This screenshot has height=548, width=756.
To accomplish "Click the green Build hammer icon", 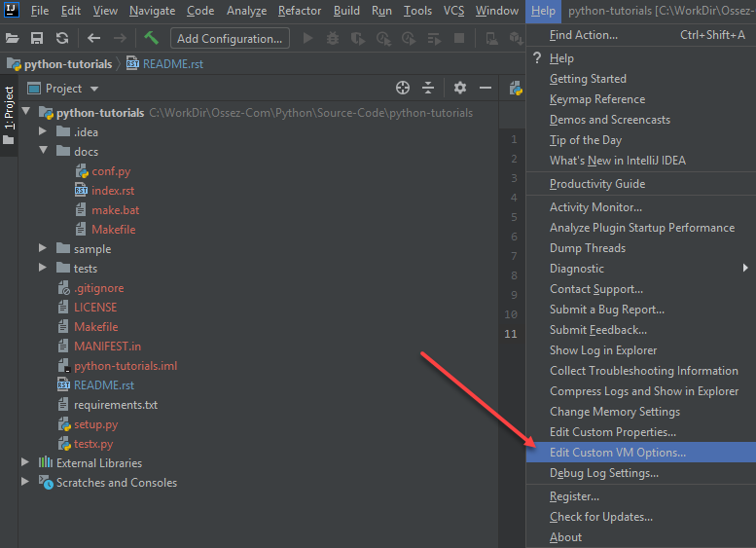I will (x=152, y=38).
